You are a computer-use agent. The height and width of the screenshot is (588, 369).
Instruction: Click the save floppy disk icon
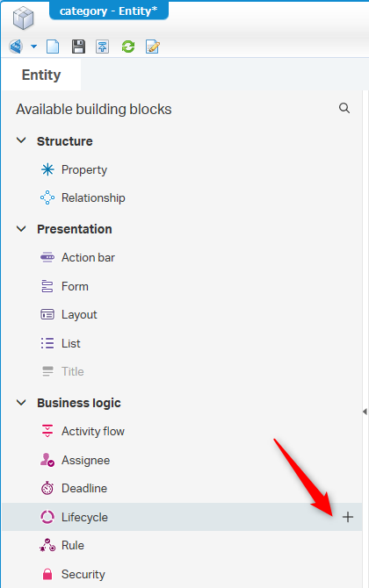pyautogui.click(x=78, y=47)
